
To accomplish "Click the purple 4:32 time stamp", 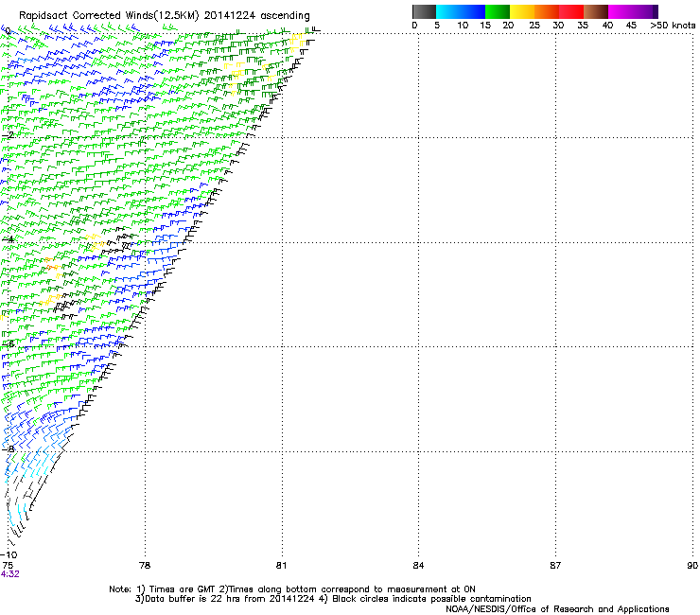I will (9, 574).
